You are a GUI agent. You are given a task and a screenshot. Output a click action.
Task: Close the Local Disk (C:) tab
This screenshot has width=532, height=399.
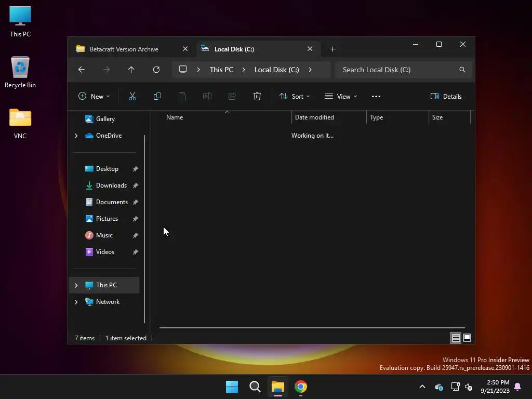coord(310,49)
